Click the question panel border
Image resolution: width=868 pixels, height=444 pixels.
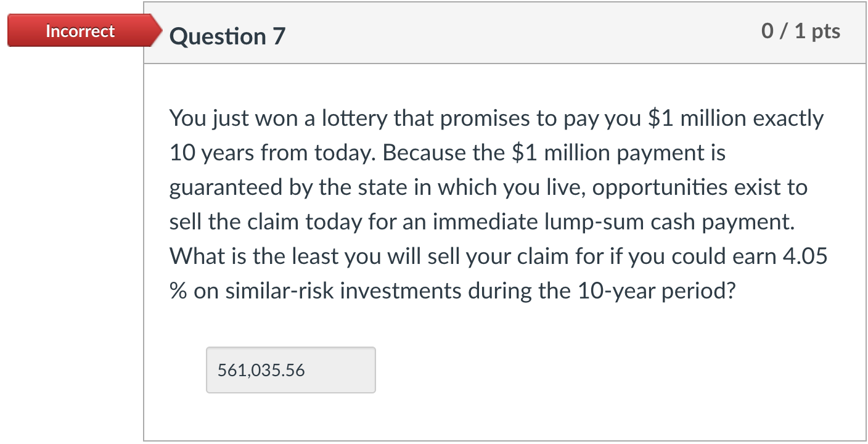[145, 247]
